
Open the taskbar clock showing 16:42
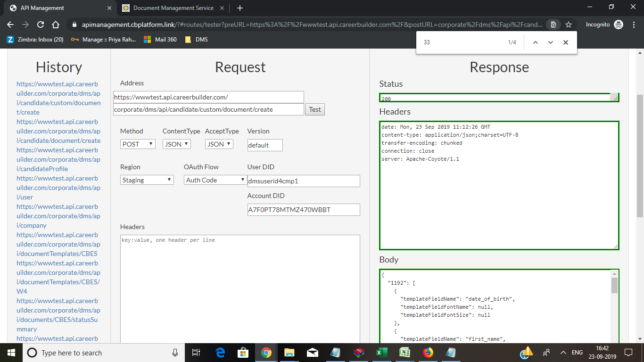point(602,353)
